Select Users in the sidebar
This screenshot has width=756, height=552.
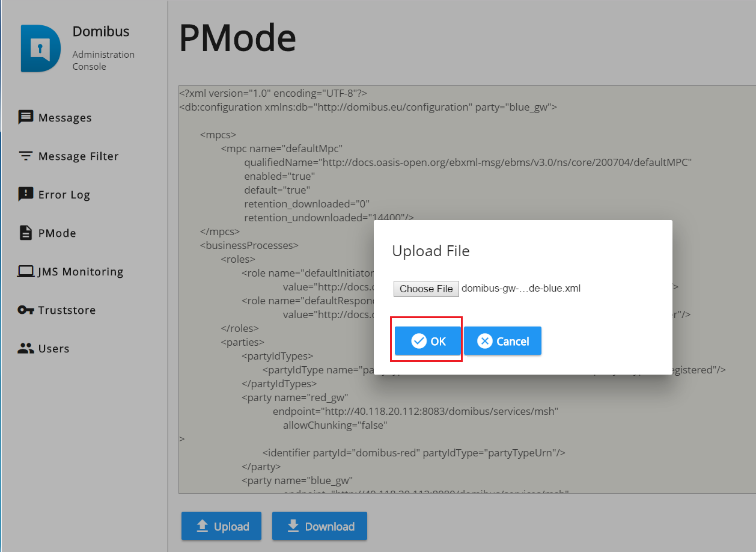point(53,349)
